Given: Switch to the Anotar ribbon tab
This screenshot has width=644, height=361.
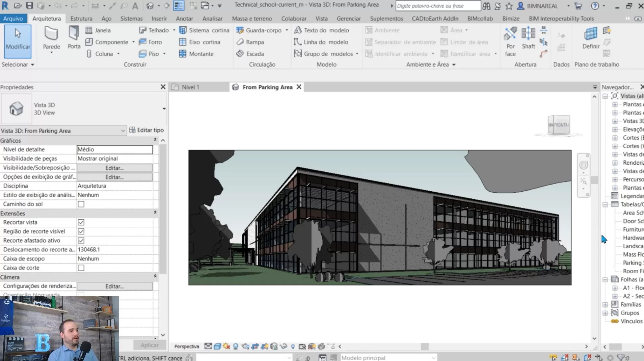Looking at the screenshot, I should click(185, 19).
